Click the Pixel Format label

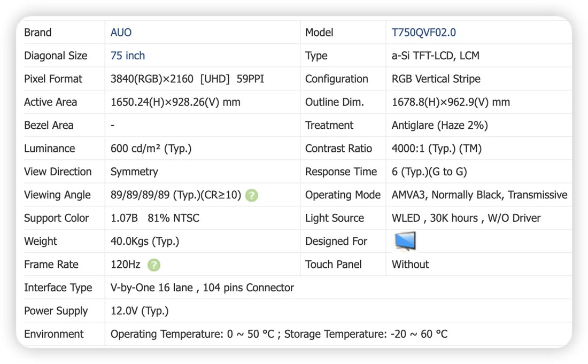coord(53,79)
